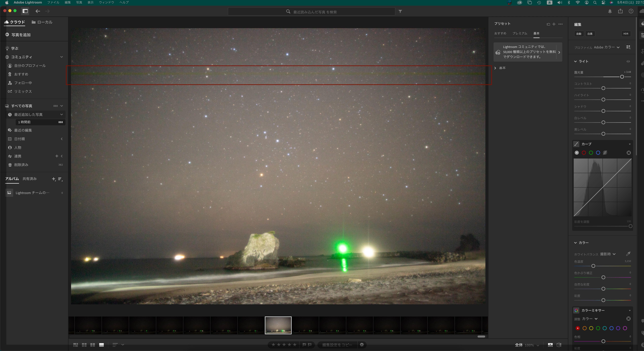Click the search filter funnel icon

[x=400, y=12]
